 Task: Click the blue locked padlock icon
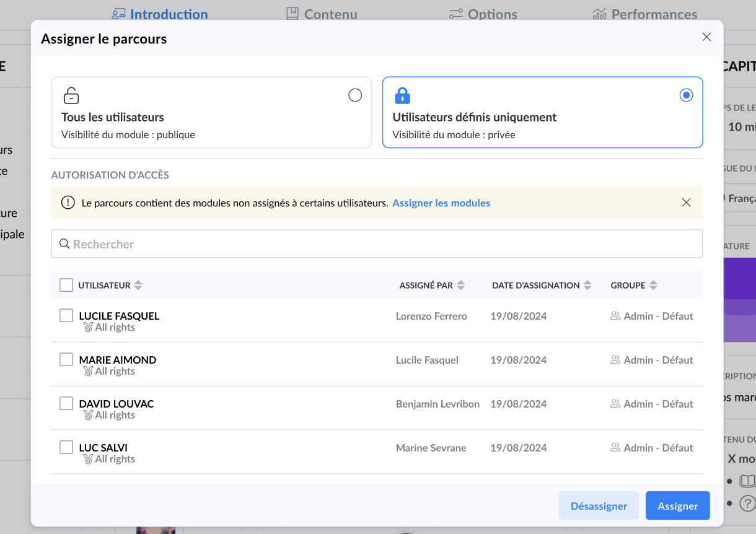pyautogui.click(x=403, y=95)
